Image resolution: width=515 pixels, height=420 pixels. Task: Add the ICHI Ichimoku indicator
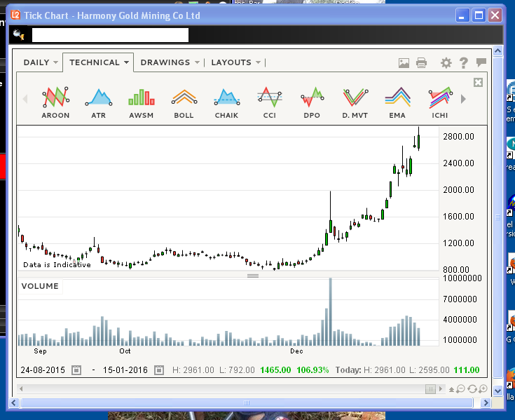tap(440, 102)
